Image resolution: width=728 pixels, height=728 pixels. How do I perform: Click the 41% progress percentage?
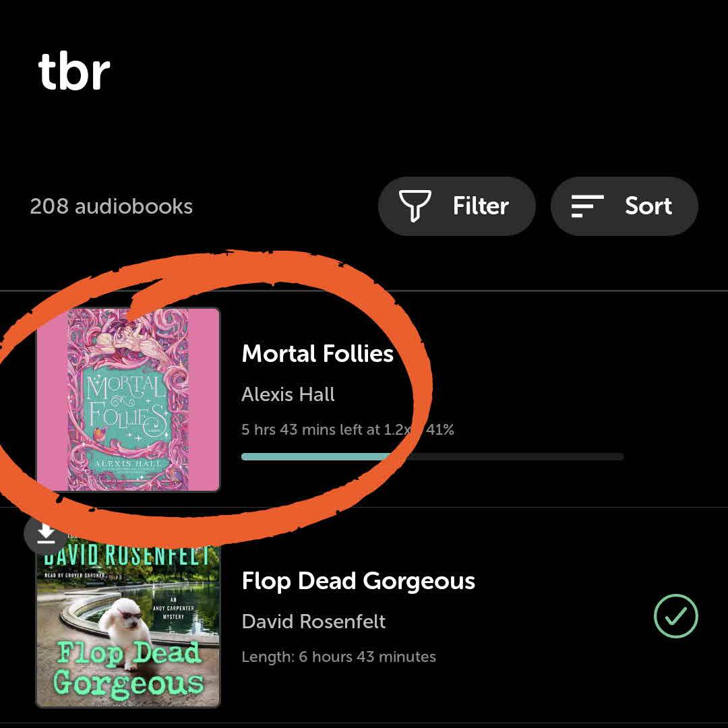pos(439,429)
